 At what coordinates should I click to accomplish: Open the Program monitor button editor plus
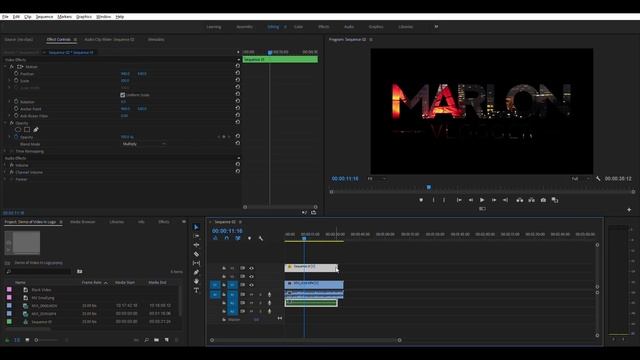pos(629,209)
